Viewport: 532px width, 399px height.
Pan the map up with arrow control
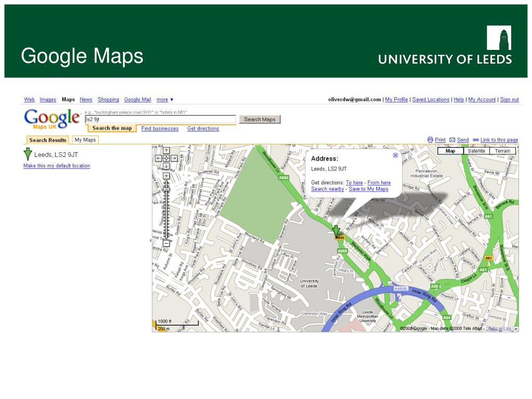166,150
